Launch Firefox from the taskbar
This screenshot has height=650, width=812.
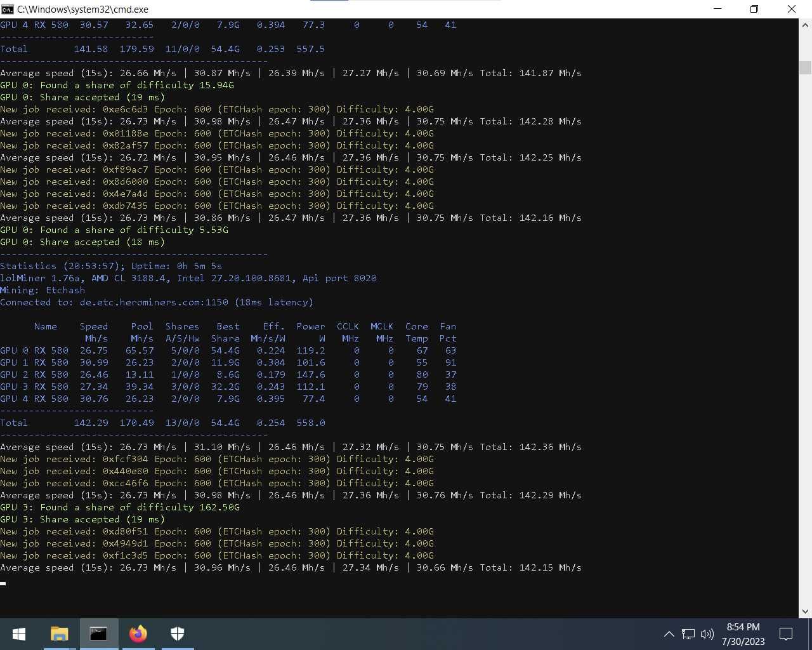138,634
